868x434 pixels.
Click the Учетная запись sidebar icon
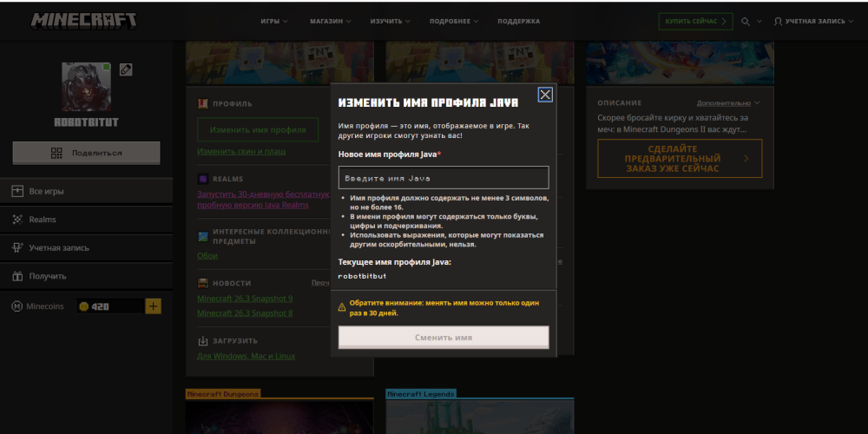click(17, 248)
